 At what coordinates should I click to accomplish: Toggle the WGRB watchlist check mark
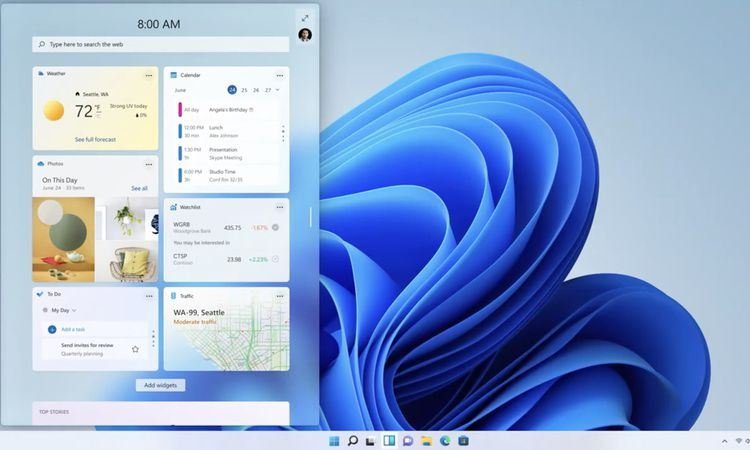click(x=275, y=228)
